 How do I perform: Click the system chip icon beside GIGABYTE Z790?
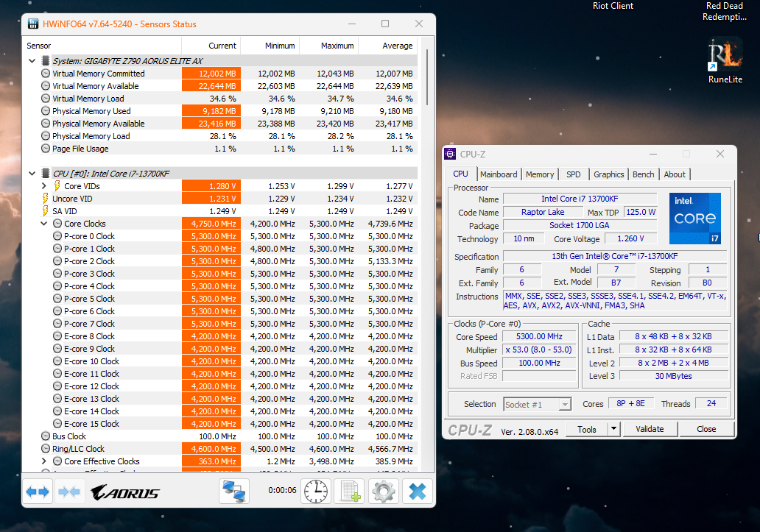pyautogui.click(x=46, y=60)
